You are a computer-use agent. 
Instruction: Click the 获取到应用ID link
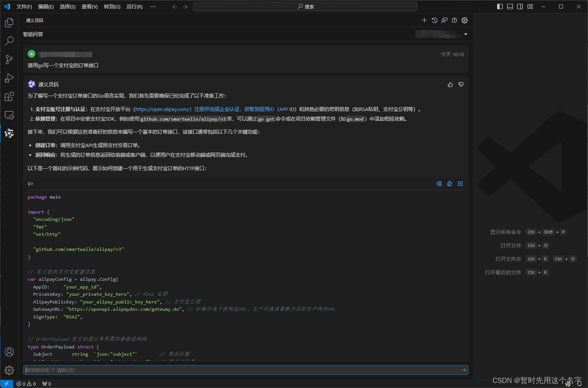coord(260,109)
